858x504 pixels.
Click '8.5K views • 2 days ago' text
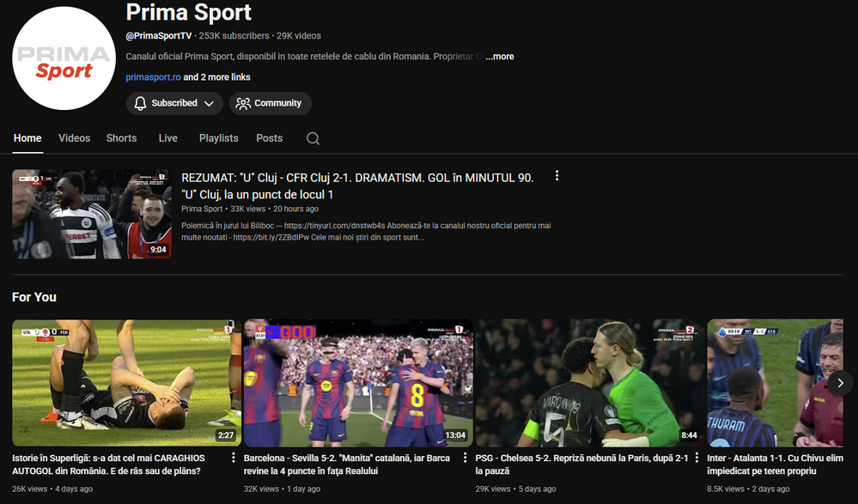(748, 489)
